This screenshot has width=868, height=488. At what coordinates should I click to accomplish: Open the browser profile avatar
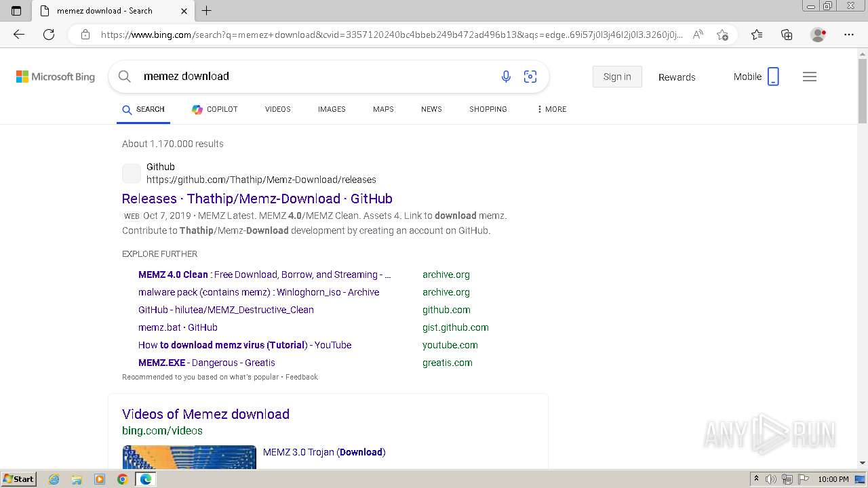(818, 35)
